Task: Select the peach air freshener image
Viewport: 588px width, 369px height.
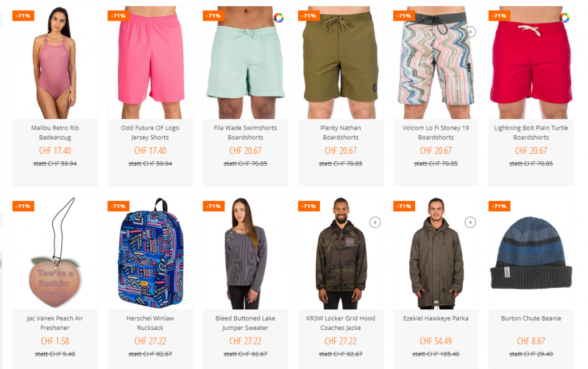Action: pyautogui.click(x=55, y=253)
